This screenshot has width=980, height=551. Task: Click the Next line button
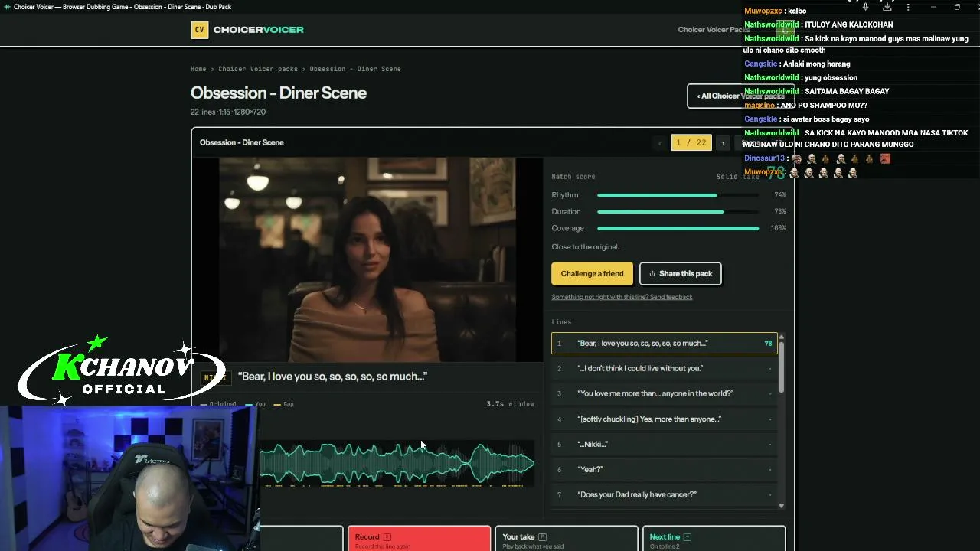(x=714, y=538)
